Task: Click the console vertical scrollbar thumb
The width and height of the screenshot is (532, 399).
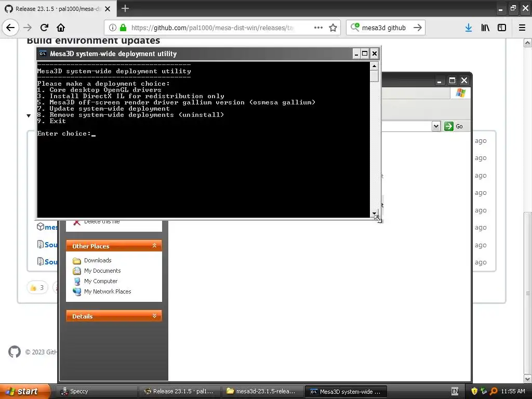Action: (374, 76)
